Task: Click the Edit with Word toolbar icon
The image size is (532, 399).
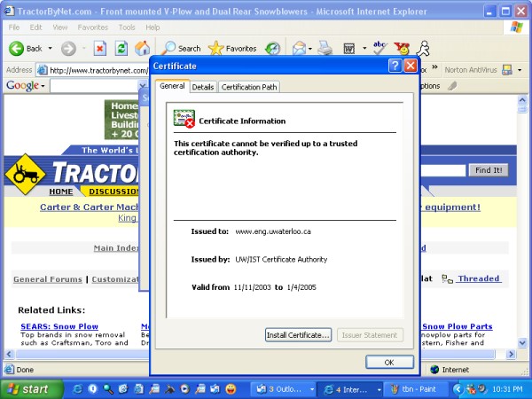Action: tap(348, 49)
